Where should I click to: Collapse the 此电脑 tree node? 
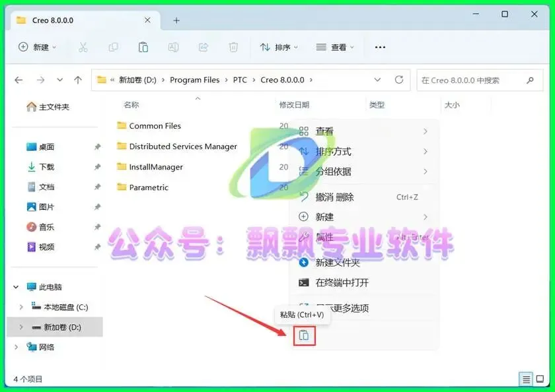click(x=16, y=287)
